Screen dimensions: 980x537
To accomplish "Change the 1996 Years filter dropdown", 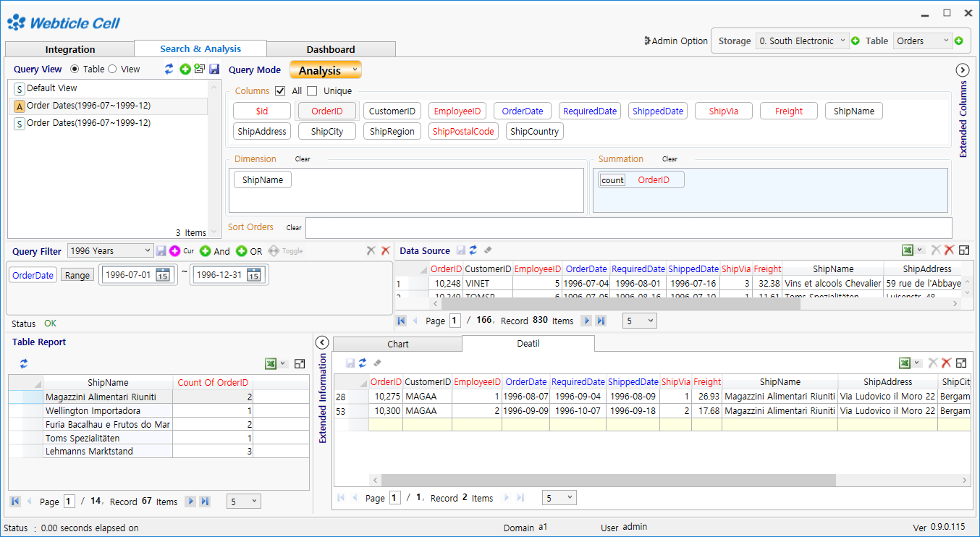I will tap(109, 250).
